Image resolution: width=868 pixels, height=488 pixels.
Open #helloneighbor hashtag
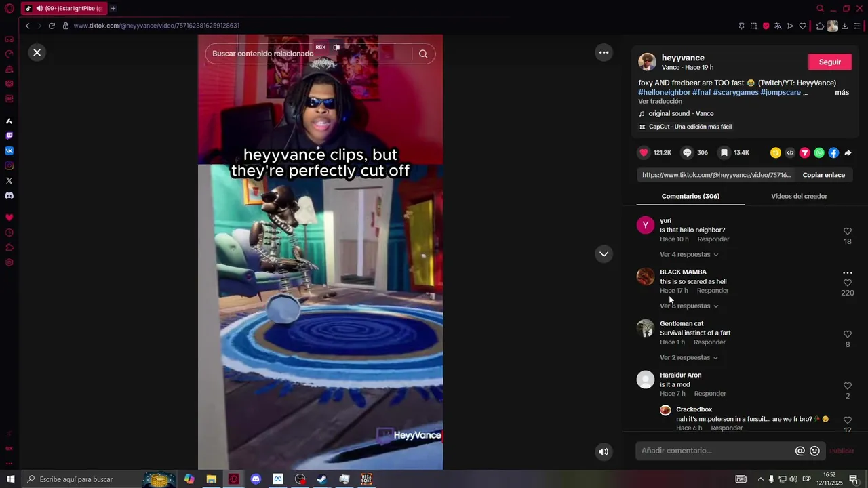(x=664, y=92)
